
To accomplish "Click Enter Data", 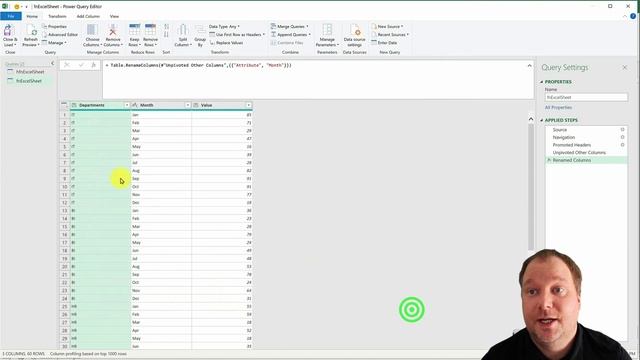I will [x=384, y=43].
